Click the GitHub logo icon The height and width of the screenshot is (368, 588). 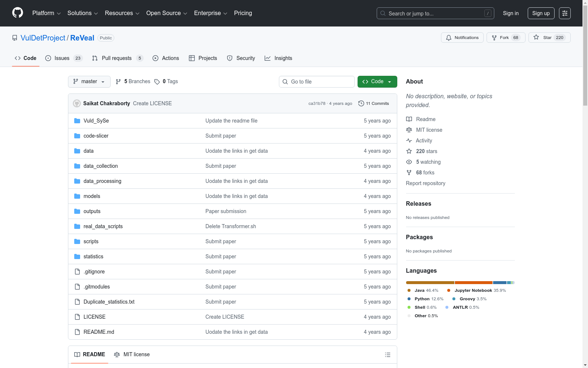[x=18, y=13]
